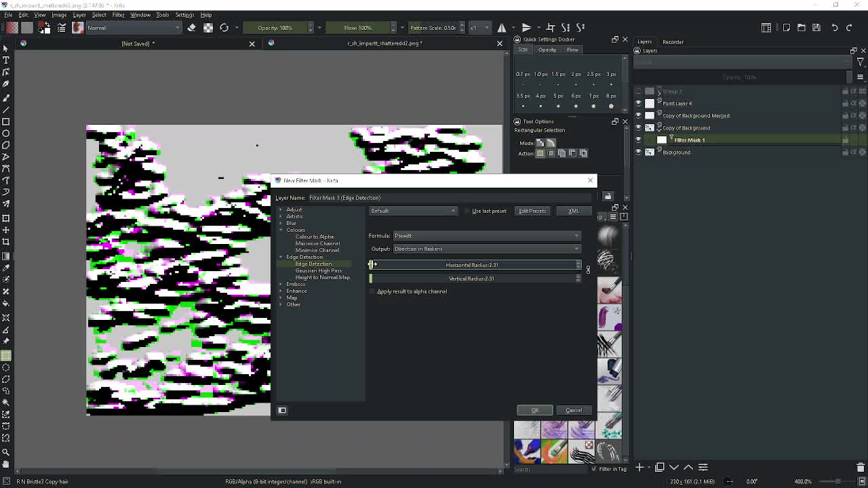Image resolution: width=868 pixels, height=488 pixels.
Task: Click the XML button in filter dialog
Action: pyautogui.click(x=574, y=211)
